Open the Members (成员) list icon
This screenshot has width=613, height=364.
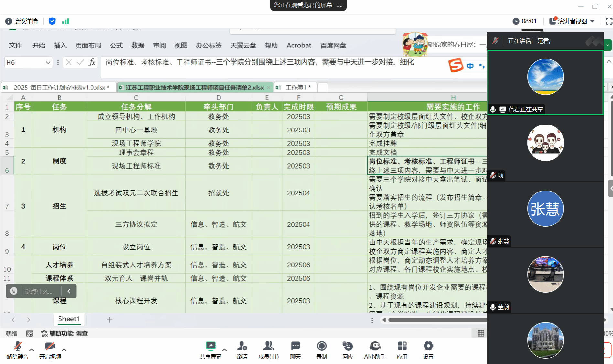tap(268, 347)
